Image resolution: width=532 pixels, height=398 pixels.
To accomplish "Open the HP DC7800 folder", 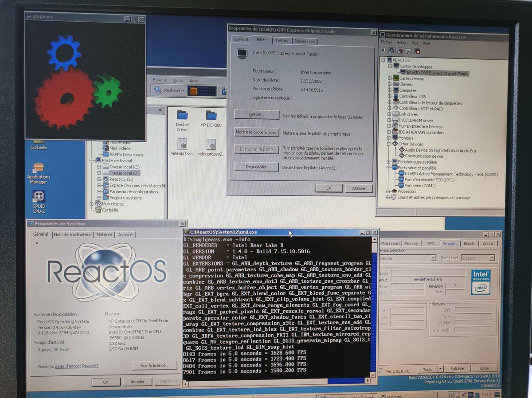I will 211,119.
